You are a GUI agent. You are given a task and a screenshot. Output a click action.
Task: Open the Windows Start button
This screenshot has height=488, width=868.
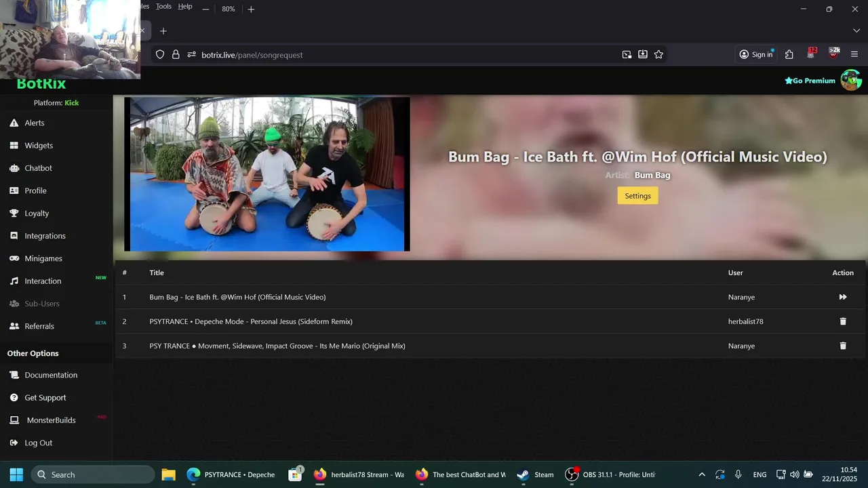click(x=16, y=474)
